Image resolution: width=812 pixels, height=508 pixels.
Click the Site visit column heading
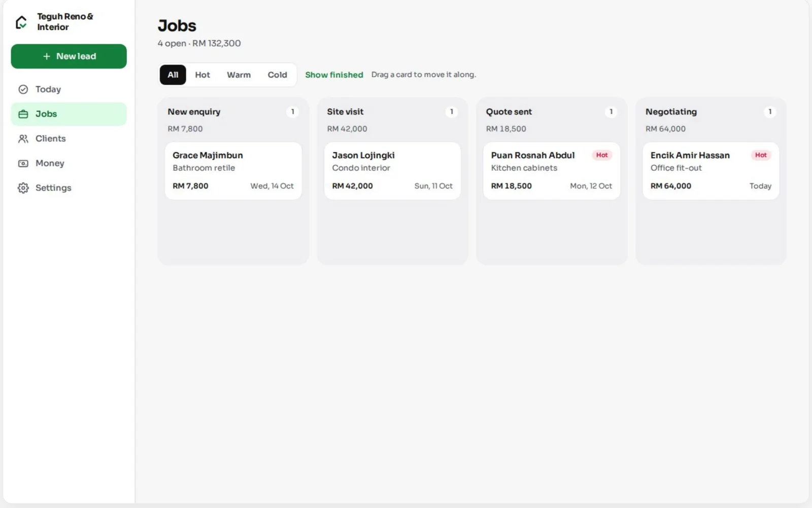pos(345,112)
